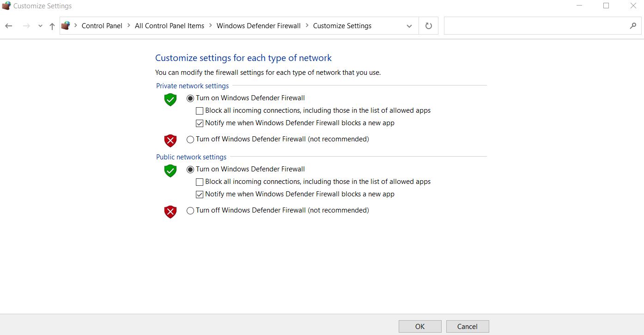
Task: Uncheck Notify me option under Private network
Action: tap(200, 123)
